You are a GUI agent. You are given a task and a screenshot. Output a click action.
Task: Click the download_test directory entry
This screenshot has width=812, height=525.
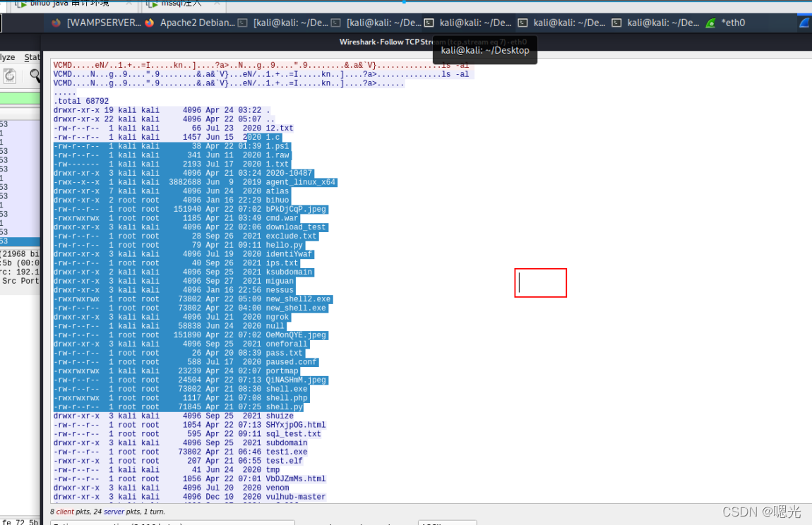297,227
